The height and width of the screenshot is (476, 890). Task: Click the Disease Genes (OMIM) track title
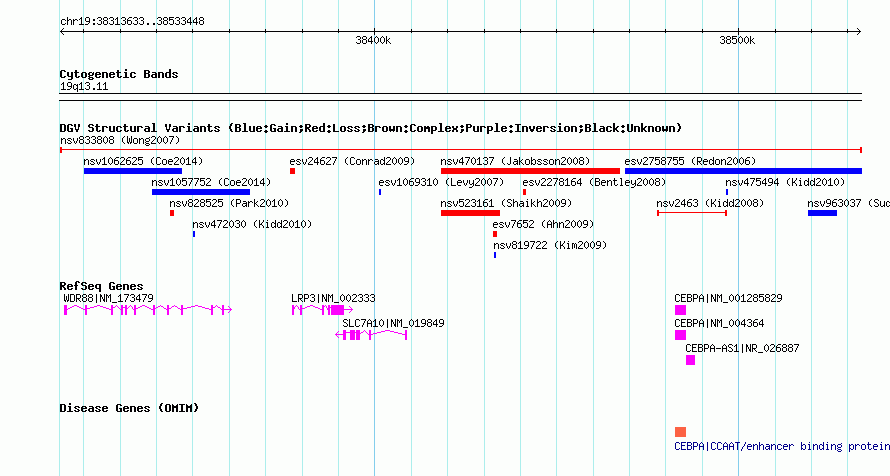[129, 408]
